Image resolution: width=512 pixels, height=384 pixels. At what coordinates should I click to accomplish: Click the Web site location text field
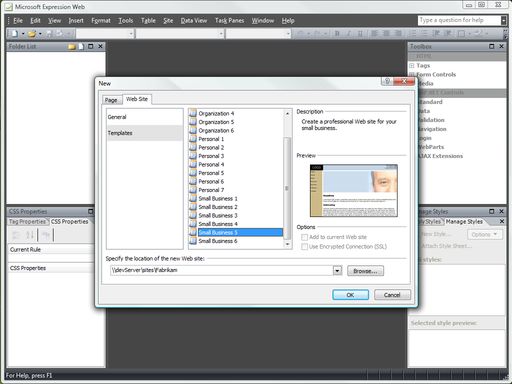(221, 270)
